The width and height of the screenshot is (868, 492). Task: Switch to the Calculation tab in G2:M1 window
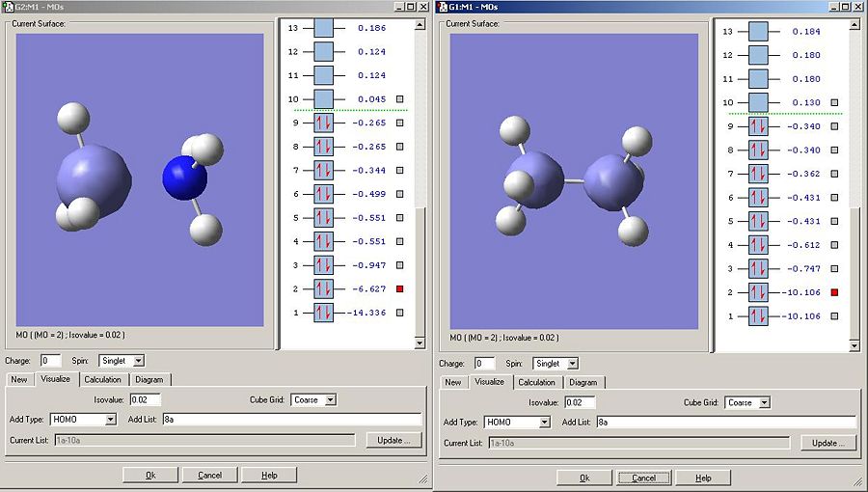point(102,379)
